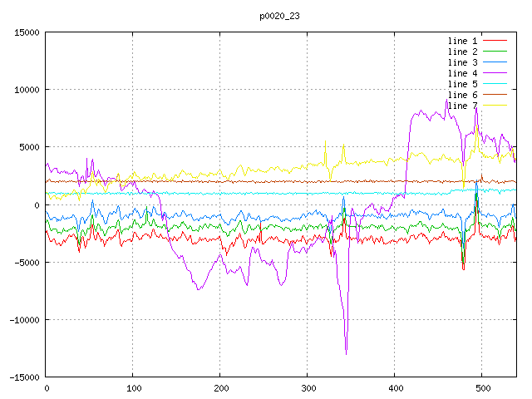
Task: Click the "line 7" legend label
Action: pyautogui.click(x=462, y=106)
